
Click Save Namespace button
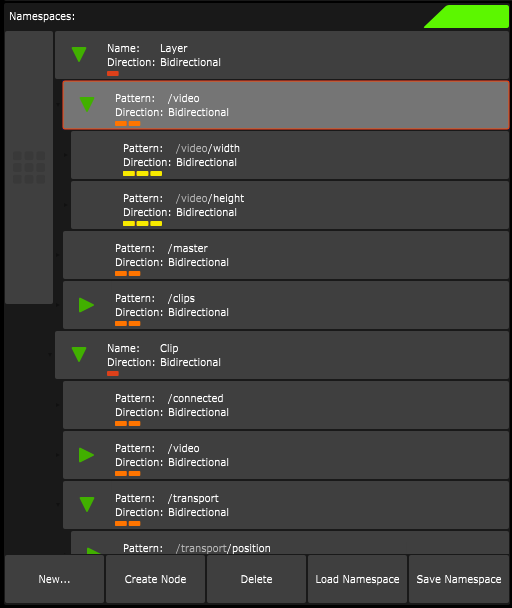(459, 579)
